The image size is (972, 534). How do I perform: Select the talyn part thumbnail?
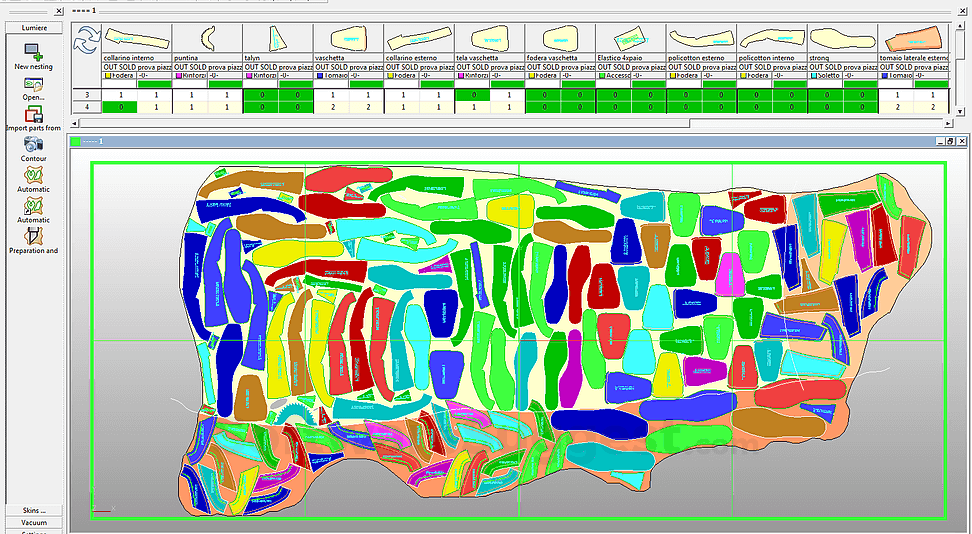point(277,39)
